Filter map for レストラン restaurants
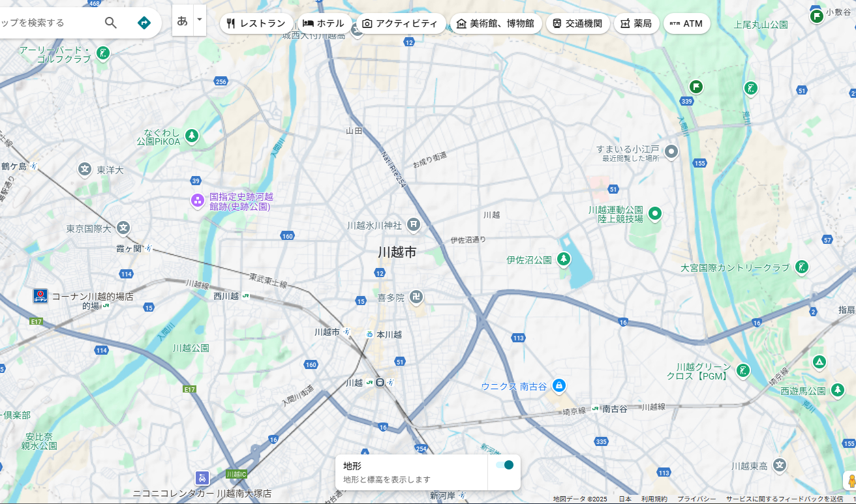 click(257, 23)
